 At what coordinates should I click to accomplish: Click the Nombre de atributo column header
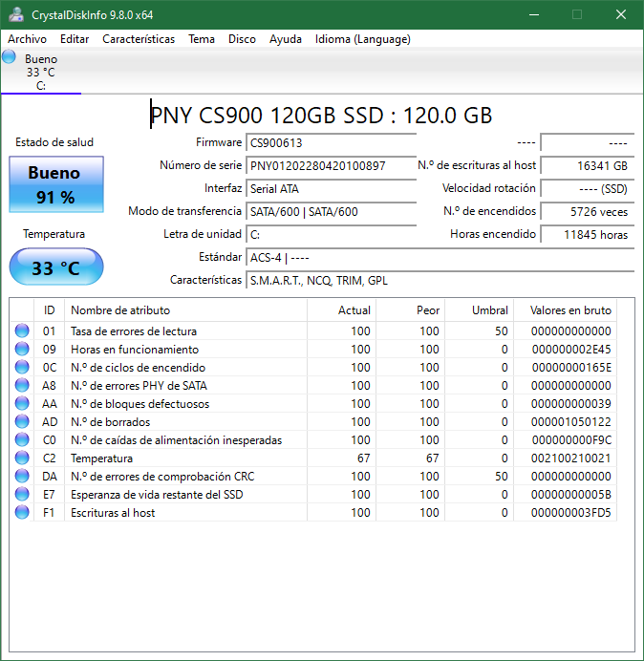click(120, 310)
